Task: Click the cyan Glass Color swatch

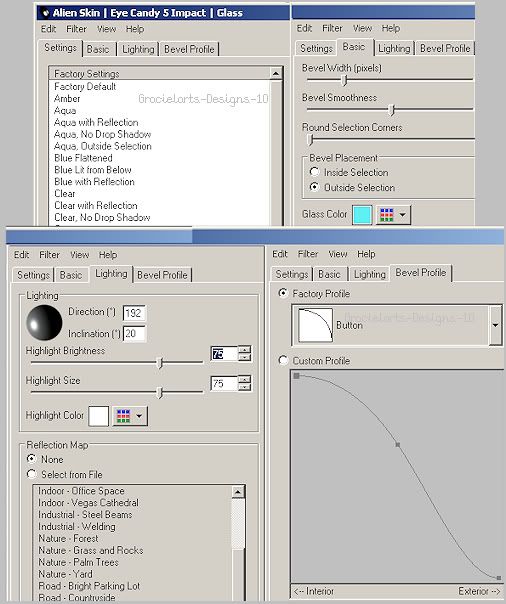Action: click(362, 215)
